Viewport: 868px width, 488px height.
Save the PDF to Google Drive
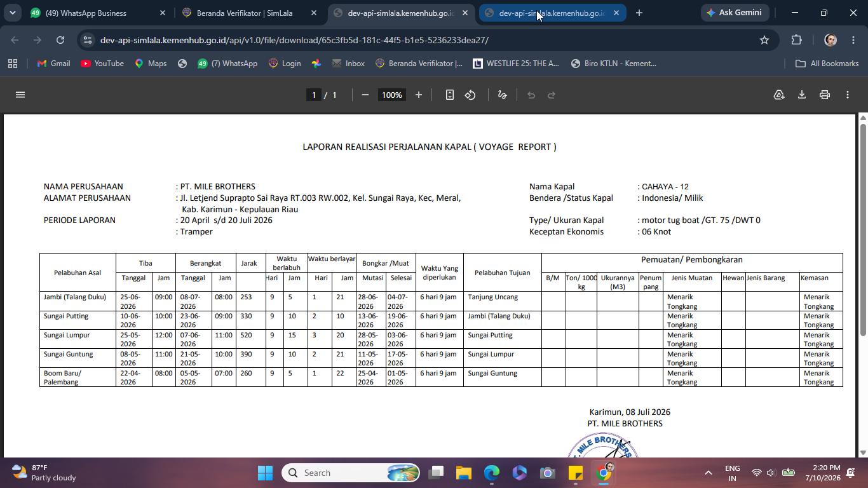point(779,95)
